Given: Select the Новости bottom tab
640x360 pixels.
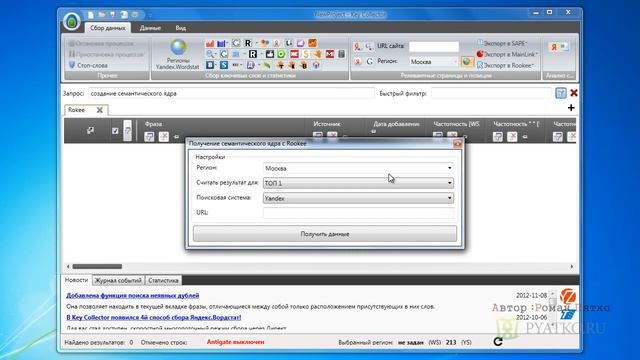Looking at the screenshot, I should click(76, 280).
